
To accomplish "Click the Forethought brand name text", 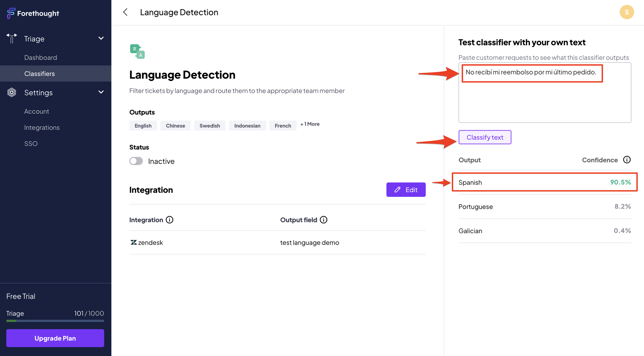I will (38, 14).
